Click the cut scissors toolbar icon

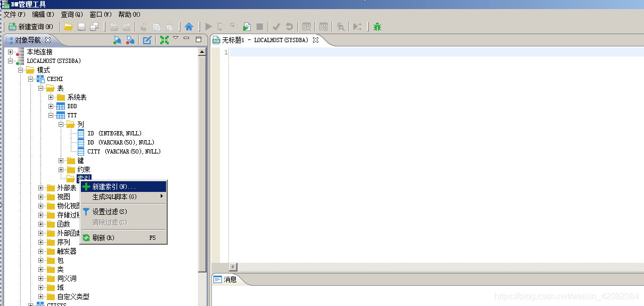[x=144, y=27]
